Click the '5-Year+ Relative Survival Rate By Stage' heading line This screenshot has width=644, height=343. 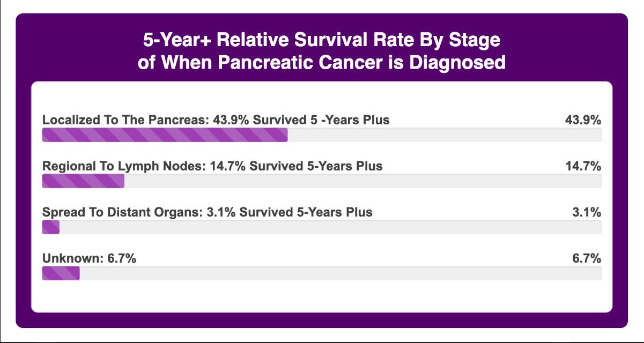[322, 40]
